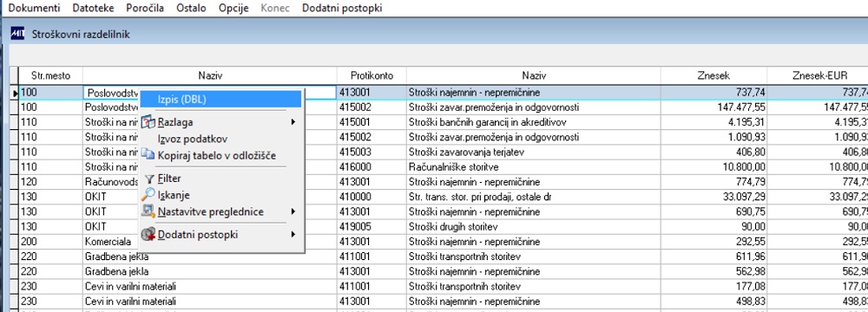Click Znesek 33.097,29 cell
The image size is (868, 312).
click(x=713, y=197)
